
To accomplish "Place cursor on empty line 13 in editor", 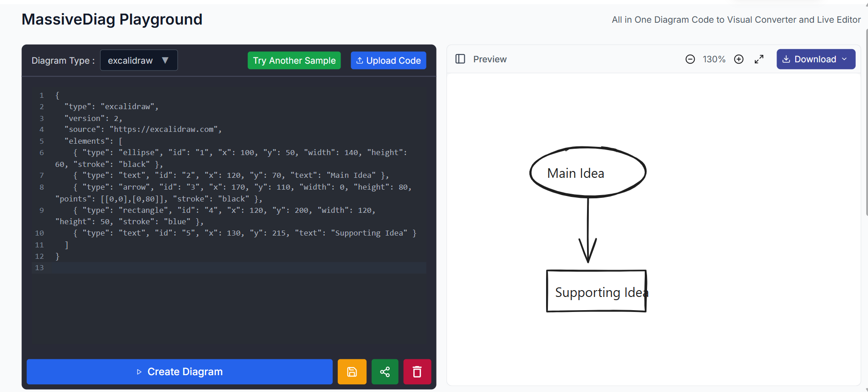I will pyautogui.click(x=227, y=268).
